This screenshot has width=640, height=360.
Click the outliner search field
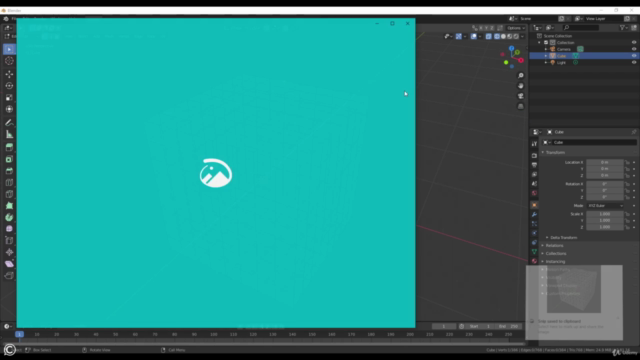click(580, 28)
